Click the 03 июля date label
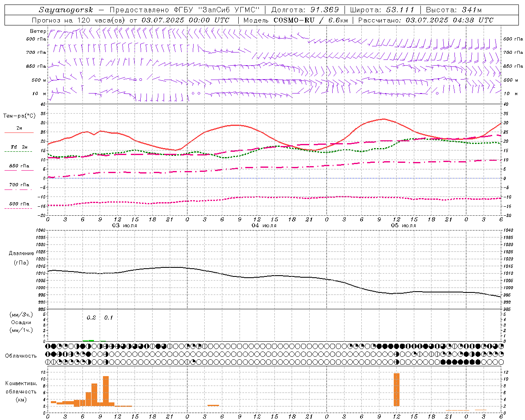 coord(125,226)
